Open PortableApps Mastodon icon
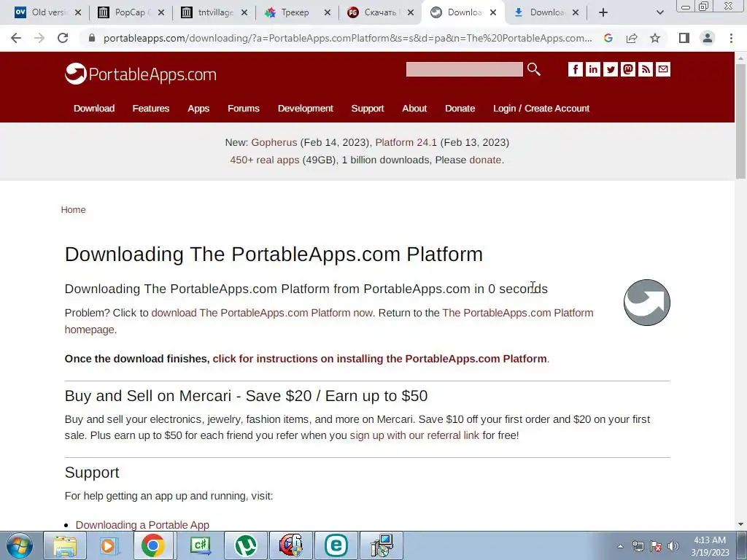Image resolution: width=747 pixels, height=560 pixels. 628,69
